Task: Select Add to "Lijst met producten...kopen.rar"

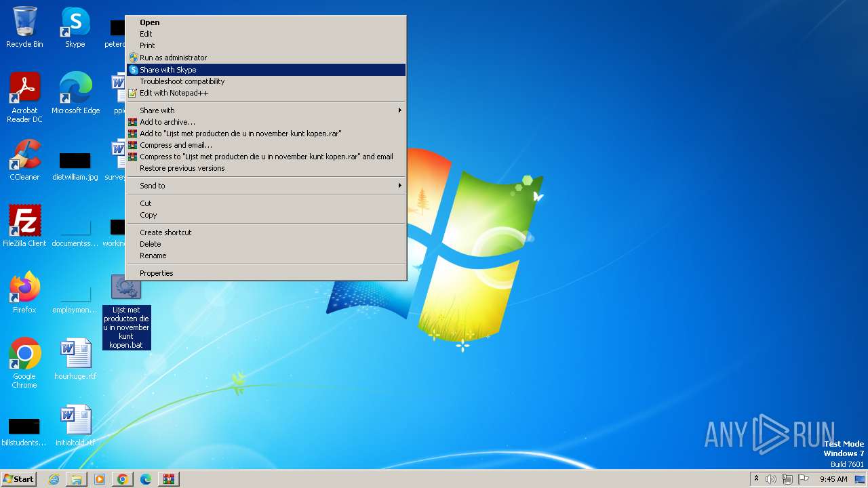Action: click(x=266, y=134)
